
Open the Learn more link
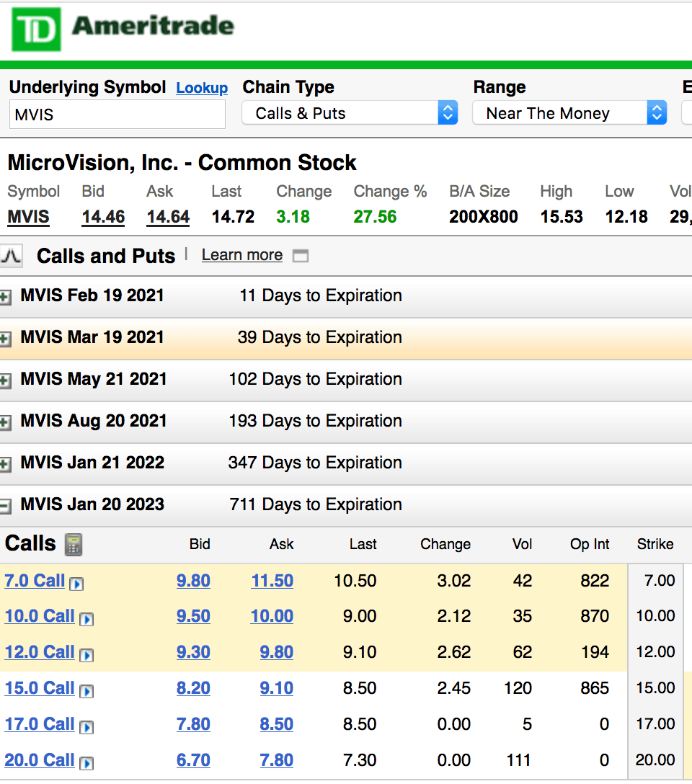[x=242, y=255]
